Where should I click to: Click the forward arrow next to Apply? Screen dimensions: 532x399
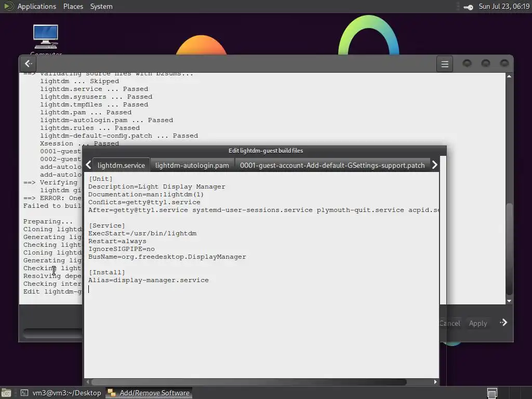[x=503, y=322]
